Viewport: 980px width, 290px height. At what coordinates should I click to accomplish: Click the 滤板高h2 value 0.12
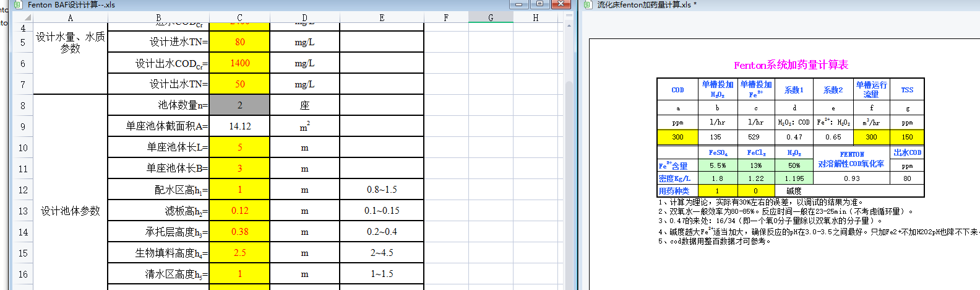click(x=239, y=211)
